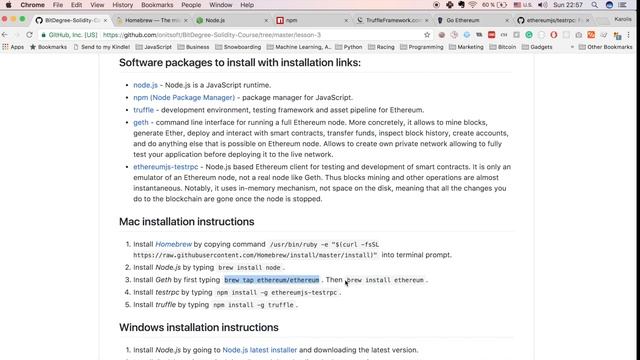The width and height of the screenshot is (640, 360).
Task: Follow the Homebrew link
Action: coord(173,244)
